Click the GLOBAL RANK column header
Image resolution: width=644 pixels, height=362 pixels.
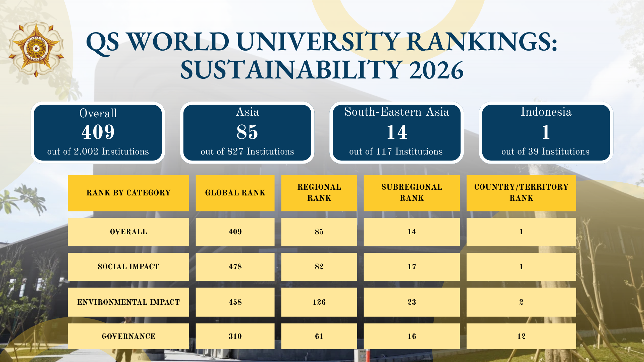235,193
